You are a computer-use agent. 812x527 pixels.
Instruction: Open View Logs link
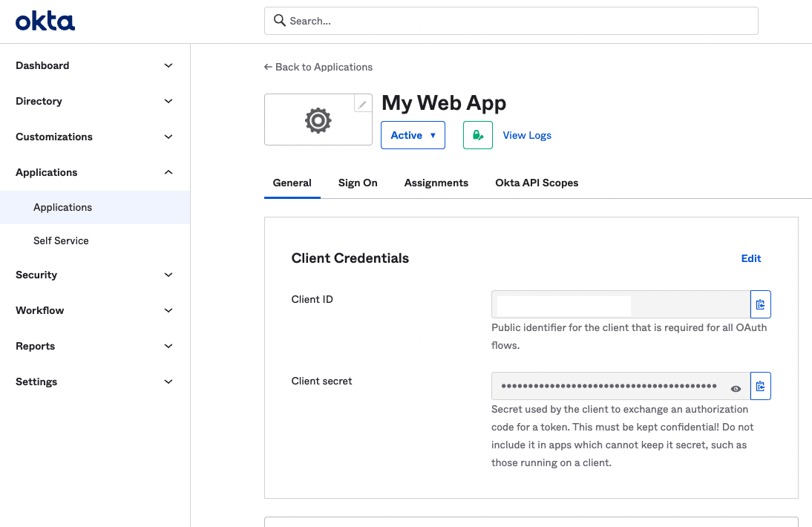pyautogui.click(x=527, y=135)
